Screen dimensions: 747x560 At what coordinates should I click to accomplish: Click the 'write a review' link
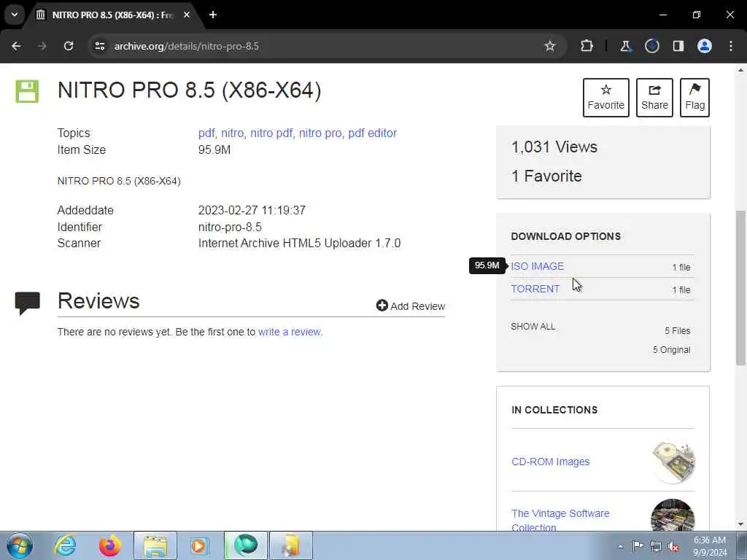(290, 332)
